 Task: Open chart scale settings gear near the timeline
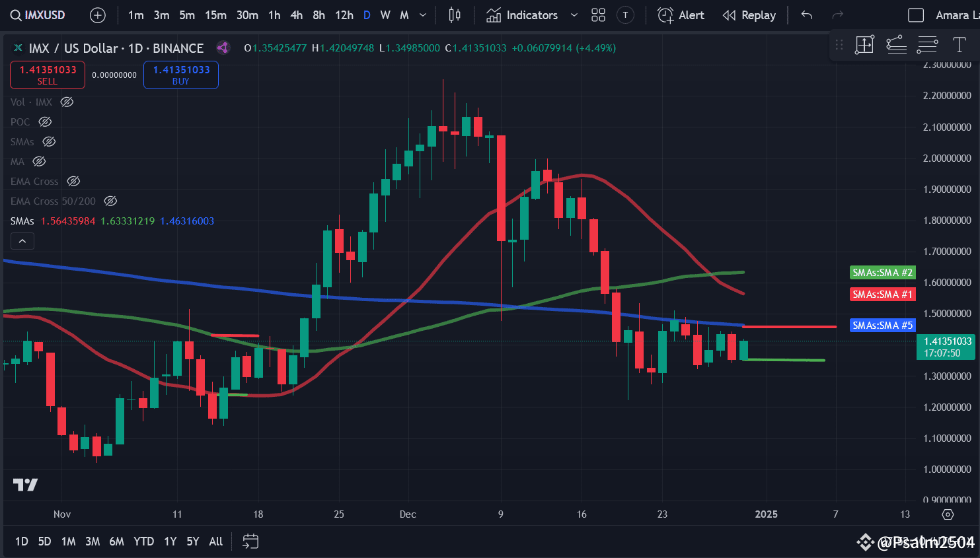948,514
